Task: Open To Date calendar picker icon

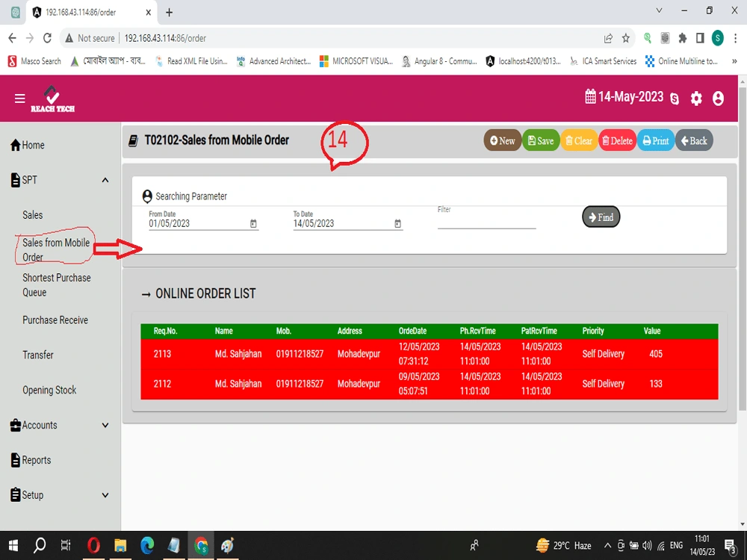Action: tap(398, 223)
